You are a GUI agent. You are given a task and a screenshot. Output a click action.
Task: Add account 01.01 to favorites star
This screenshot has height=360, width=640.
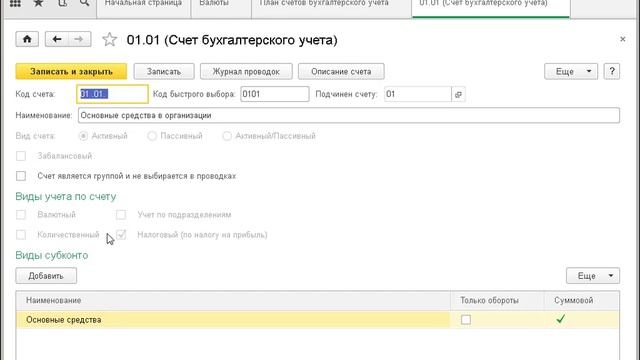click(109, 40)
